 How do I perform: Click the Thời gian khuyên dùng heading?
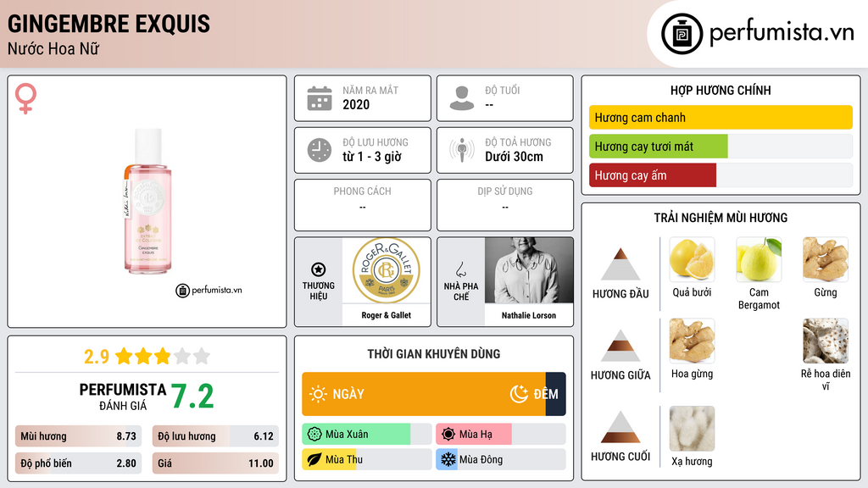434,354
